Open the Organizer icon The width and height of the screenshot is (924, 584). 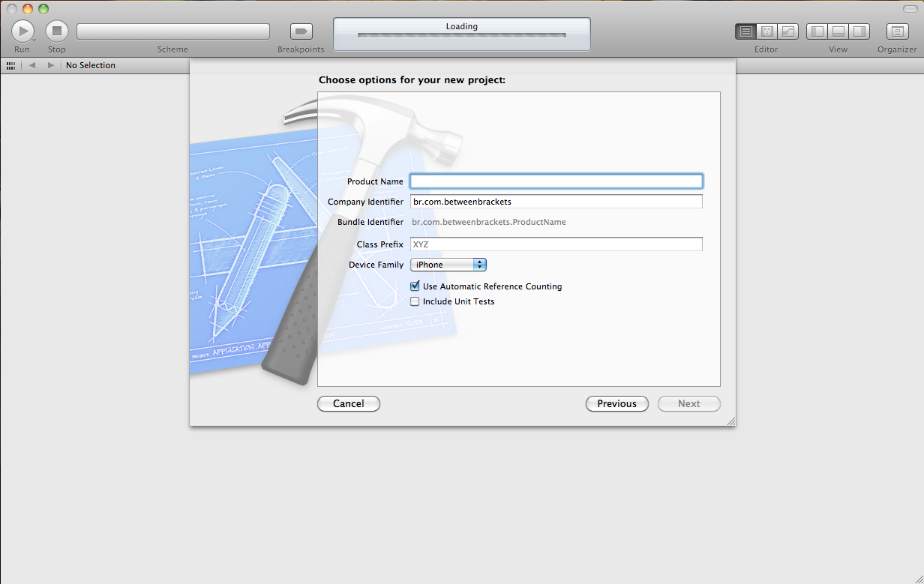tap(897, 31)
